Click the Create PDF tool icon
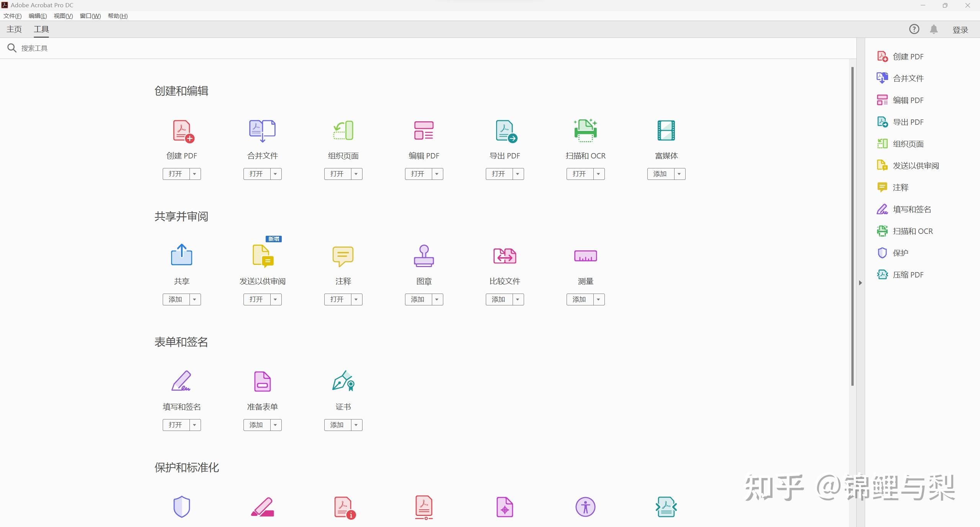This screenshot has width=980, height=527. point(183,131)
